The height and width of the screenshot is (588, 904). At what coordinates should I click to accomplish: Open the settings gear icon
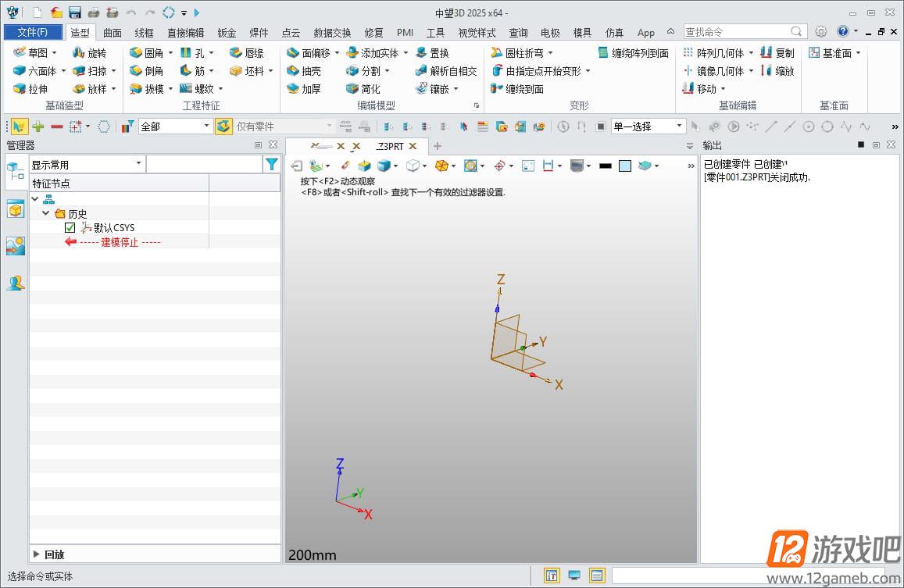(x=821, y=32)
